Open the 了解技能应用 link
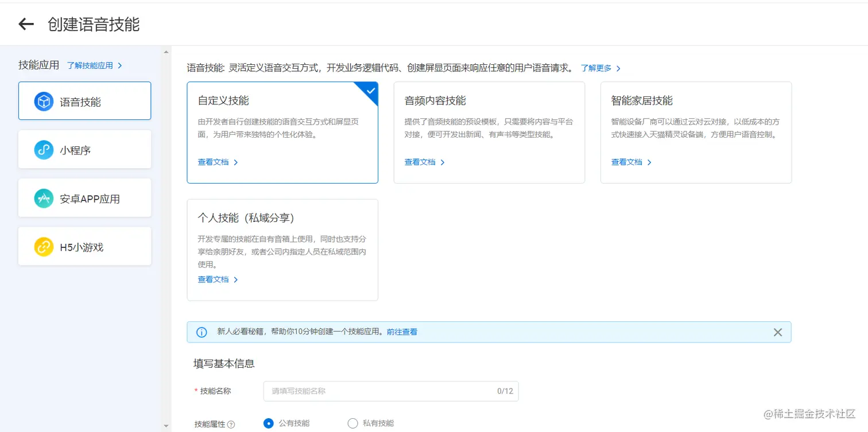This screenshot has width=868, height=432. 94,65
